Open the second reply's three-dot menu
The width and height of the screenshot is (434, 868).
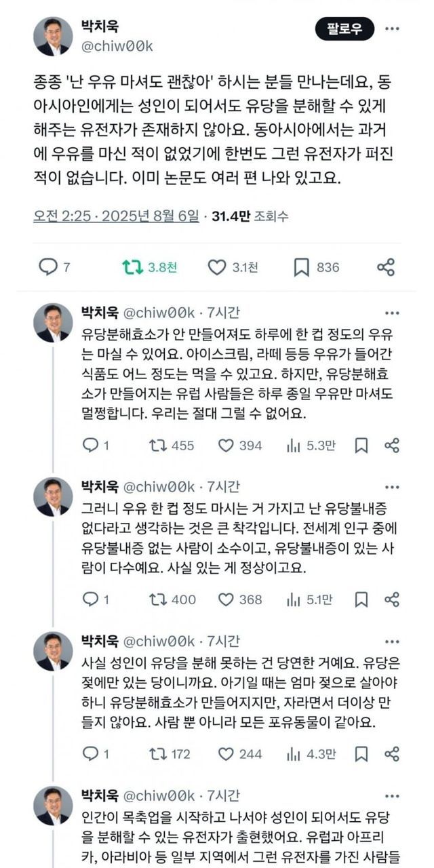[x=392, y=487]
